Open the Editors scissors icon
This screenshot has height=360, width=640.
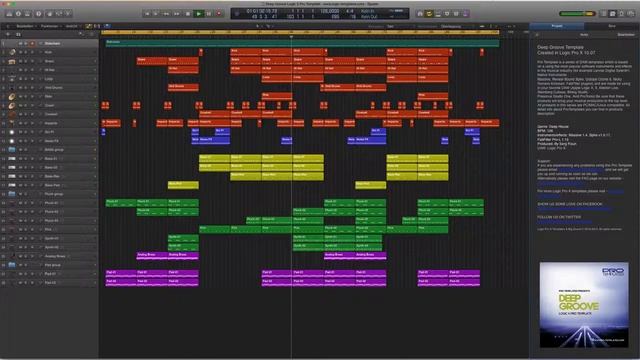click(68, 14)
